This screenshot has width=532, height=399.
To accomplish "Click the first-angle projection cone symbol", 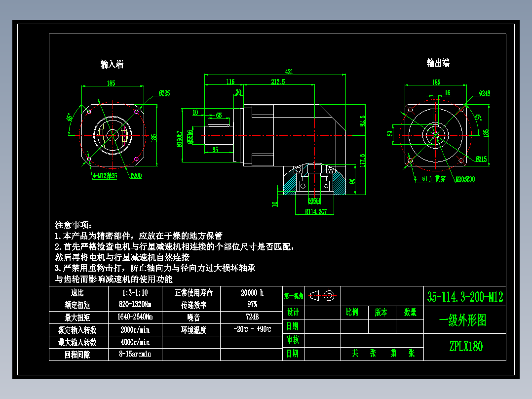I will 314,295.
